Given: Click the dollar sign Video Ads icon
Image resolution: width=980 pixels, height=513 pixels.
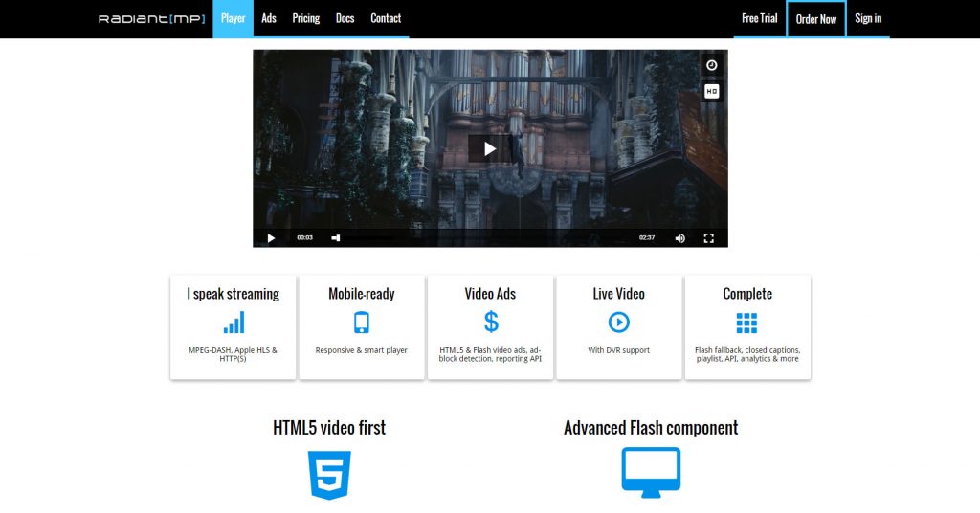Looking at the screenshot, I should pyautogui.click(x=491, y=322).
